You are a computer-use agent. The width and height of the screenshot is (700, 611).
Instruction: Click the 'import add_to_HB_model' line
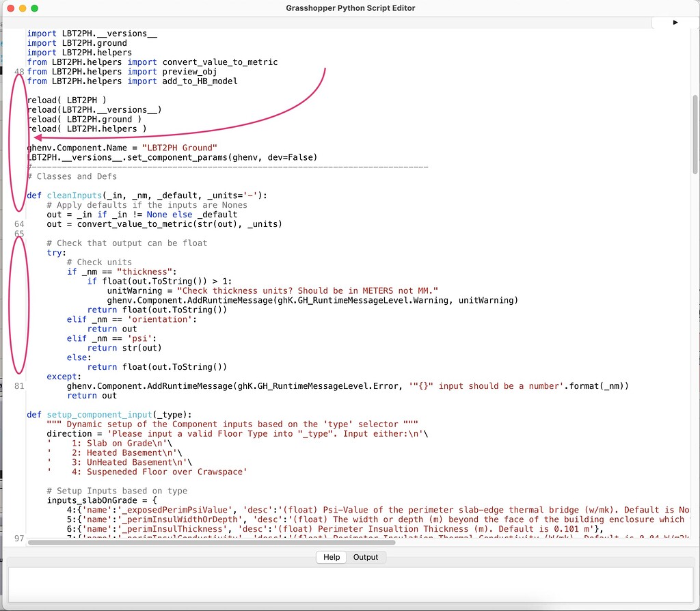point(132,81)
